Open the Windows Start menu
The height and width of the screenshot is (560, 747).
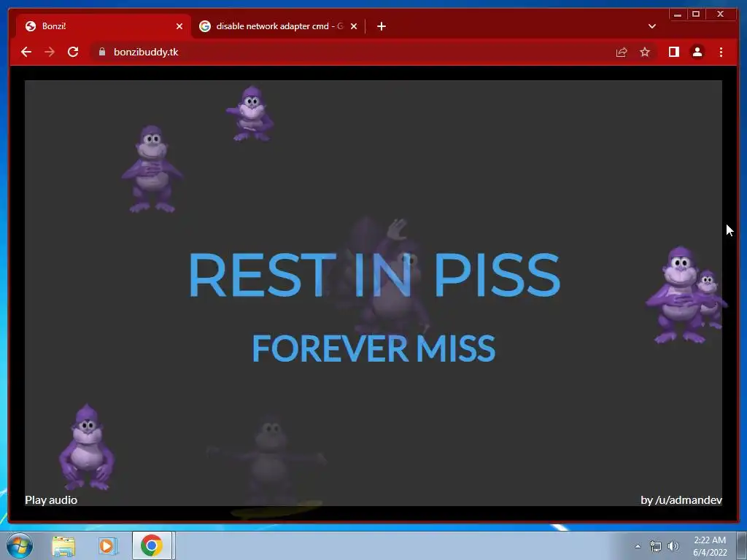coord(20,545)
